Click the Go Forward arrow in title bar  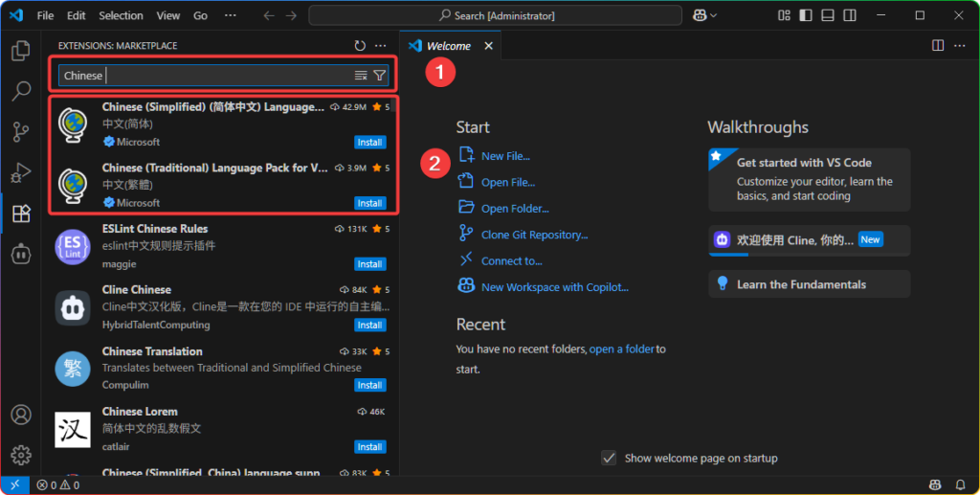(x=291, y=15)
